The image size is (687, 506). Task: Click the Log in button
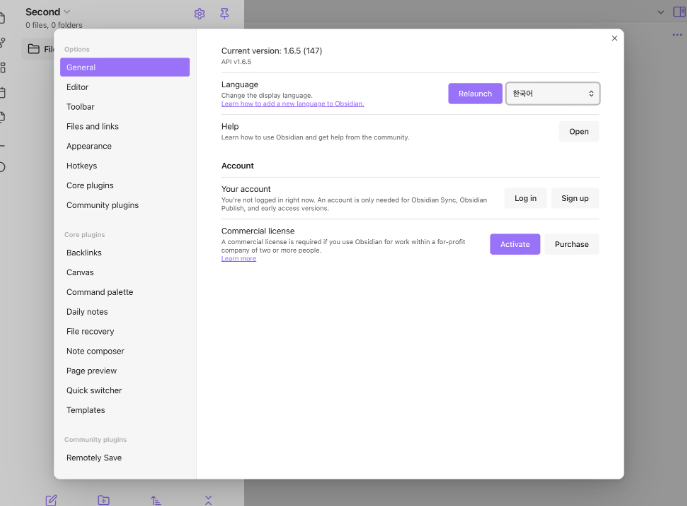(525, 198)
